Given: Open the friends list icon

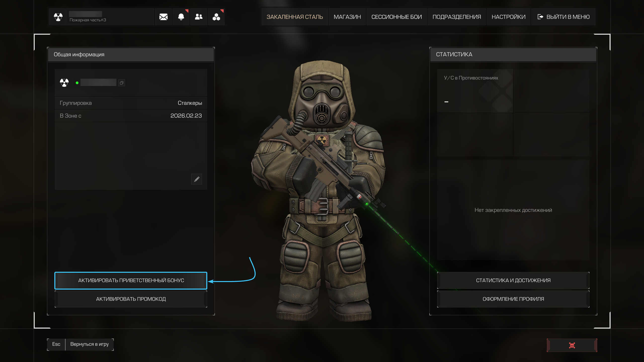Looking at the screenshot, I should [x=198, y=17].
